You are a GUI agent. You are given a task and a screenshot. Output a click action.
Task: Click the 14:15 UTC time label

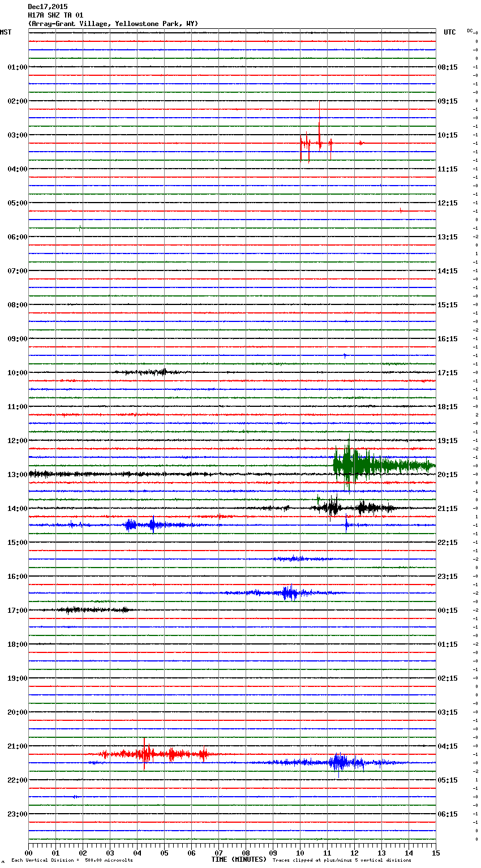[448, 271]
